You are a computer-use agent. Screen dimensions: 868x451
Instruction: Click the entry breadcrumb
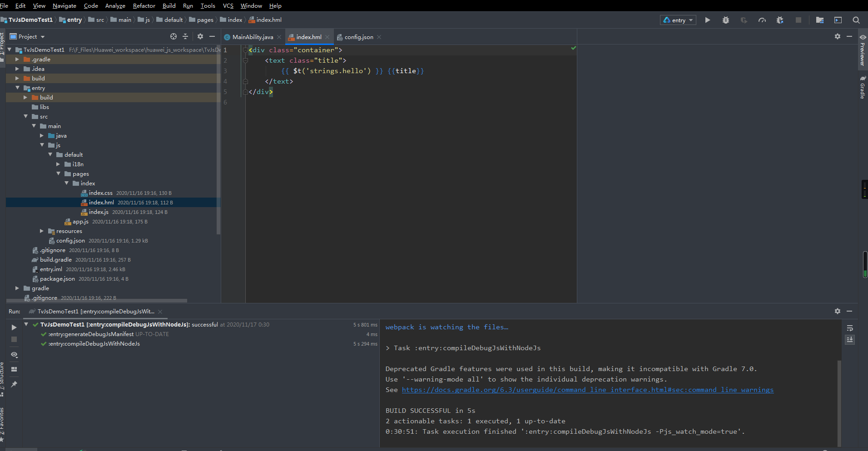pyautogui.click(x=70, y=20)
